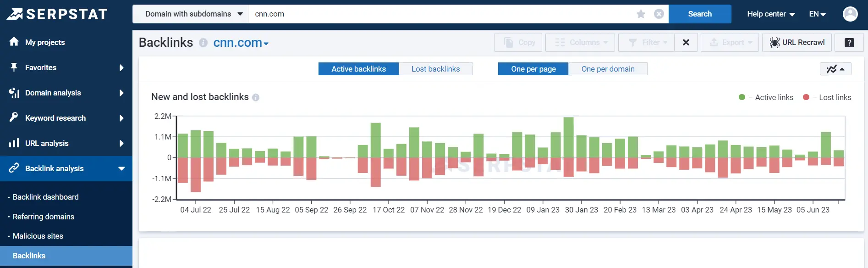Collapse the chart with graph toggle button

point(835,69)
